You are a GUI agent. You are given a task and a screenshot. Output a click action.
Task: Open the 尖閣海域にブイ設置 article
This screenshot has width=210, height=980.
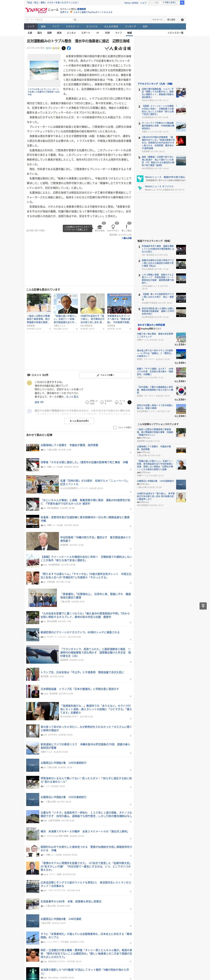[69, 445]
